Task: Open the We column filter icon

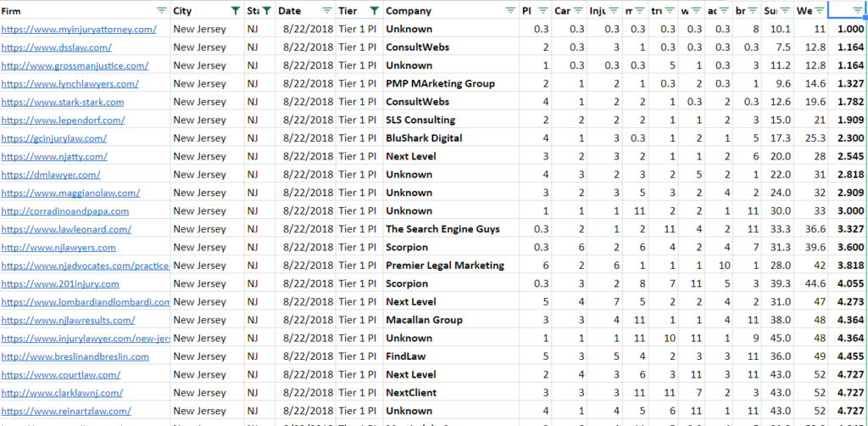Action: click(x=819, y=10)
